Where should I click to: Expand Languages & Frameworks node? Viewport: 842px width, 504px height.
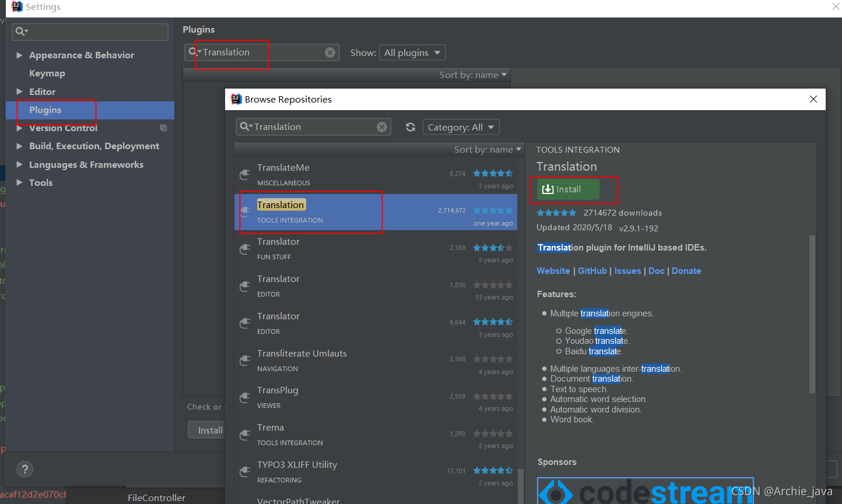(x=19, y=165)
